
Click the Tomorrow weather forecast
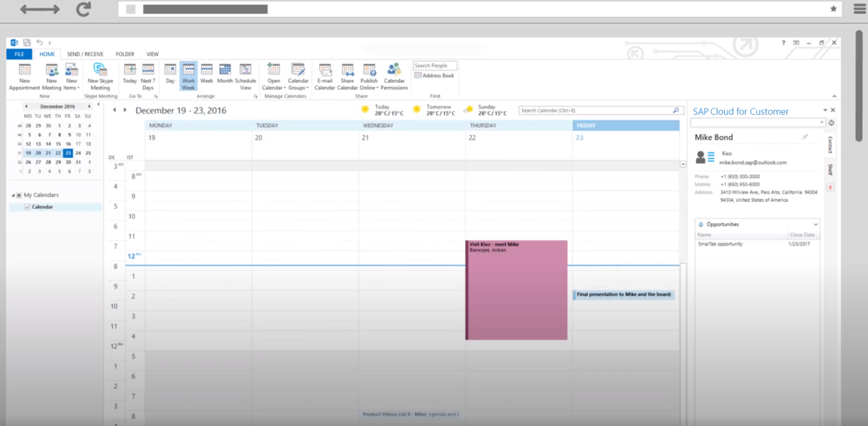coord(433,110)
